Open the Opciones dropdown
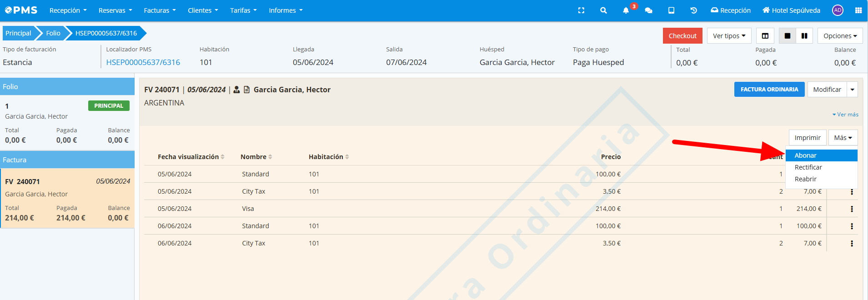Screen dimensions: 868x300 (840, 36)
